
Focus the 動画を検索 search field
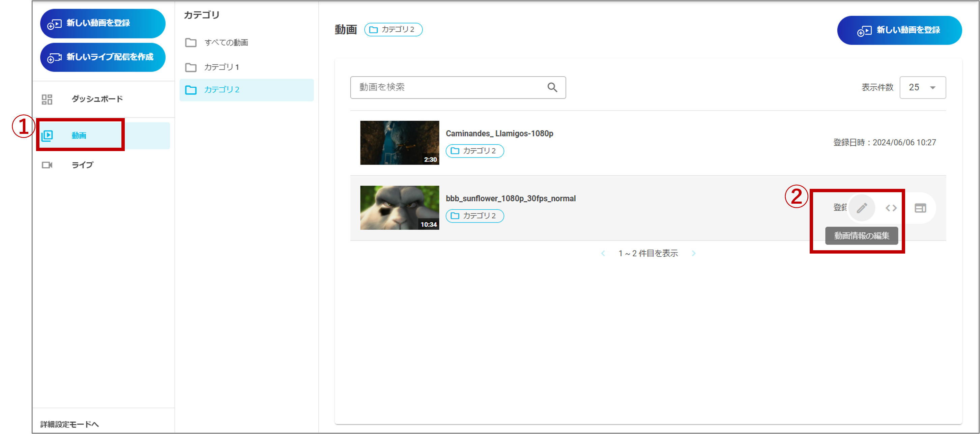click(458, 87)
